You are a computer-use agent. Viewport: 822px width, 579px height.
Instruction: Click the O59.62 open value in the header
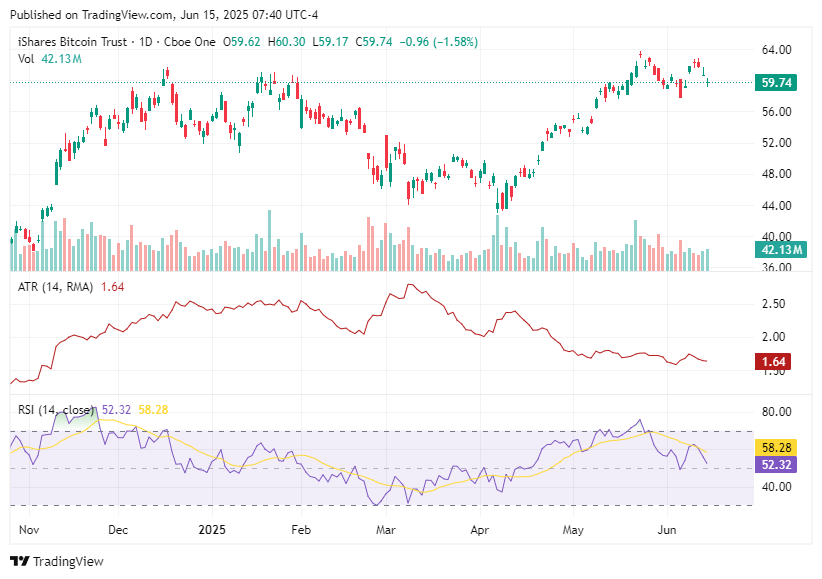242,42
